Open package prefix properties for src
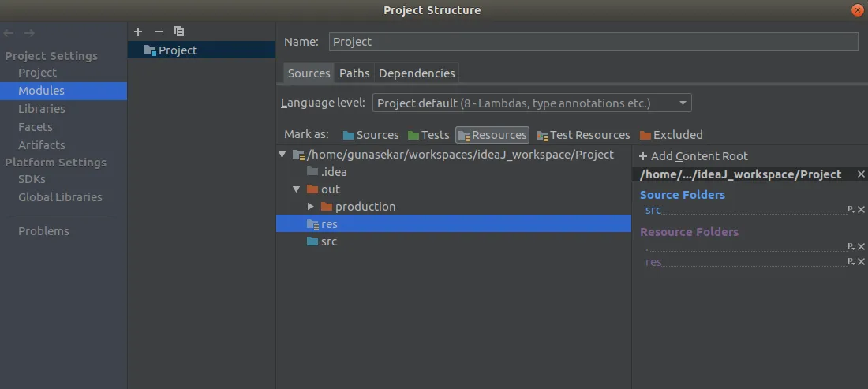 point(851,210)
